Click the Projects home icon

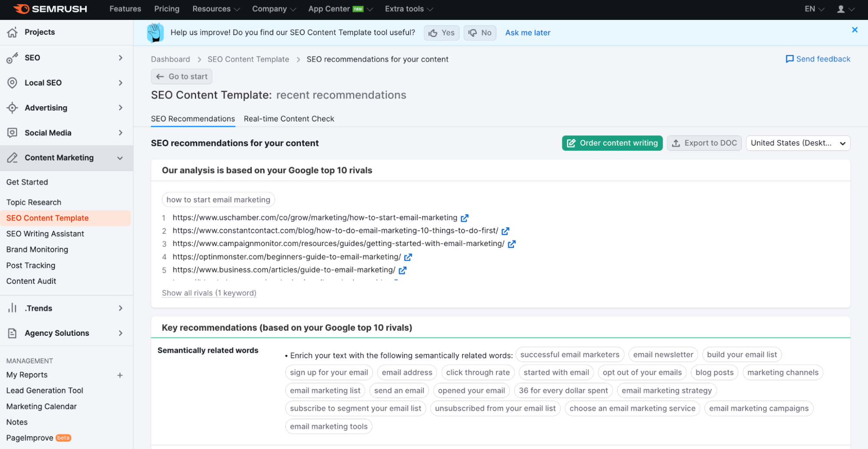tap(12, 32)
